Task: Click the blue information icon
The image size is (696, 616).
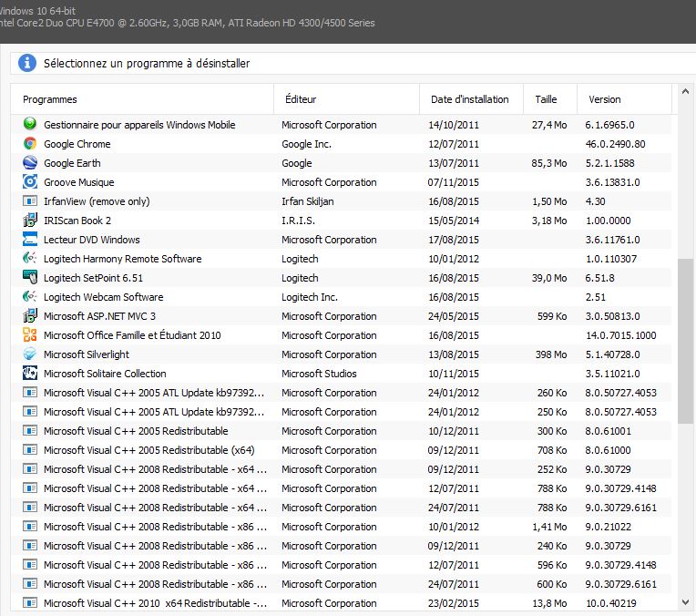Action: click(x=27, y=63)
